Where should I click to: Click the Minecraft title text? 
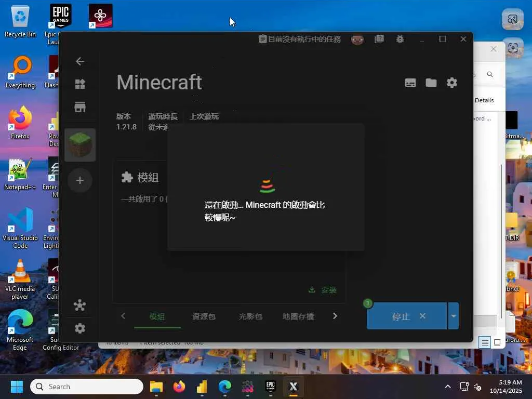coord(159,83)
